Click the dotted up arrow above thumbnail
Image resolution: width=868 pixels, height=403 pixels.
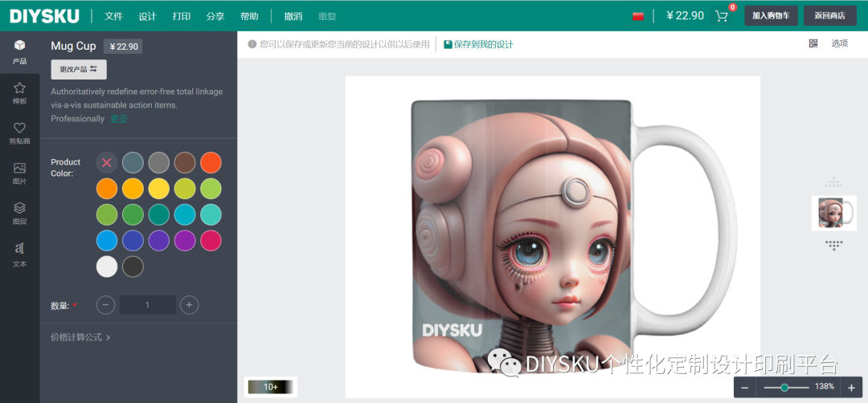click(833, 182)
